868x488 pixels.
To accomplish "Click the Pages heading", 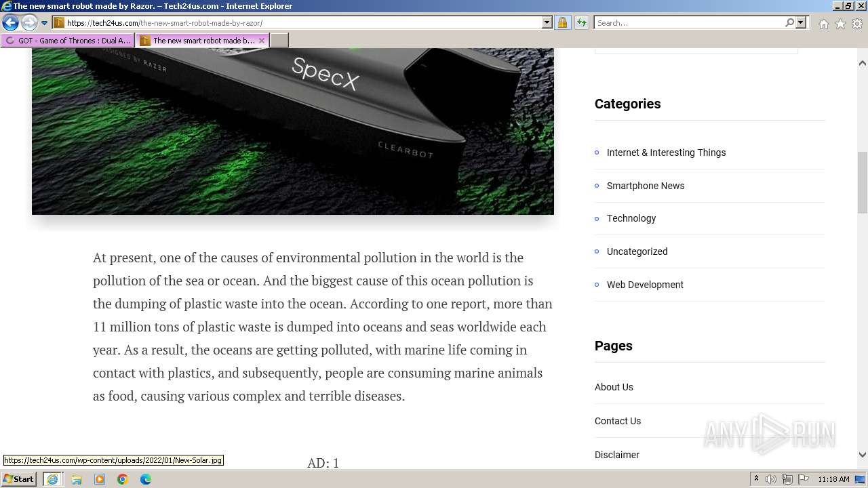I will point(613,346).
